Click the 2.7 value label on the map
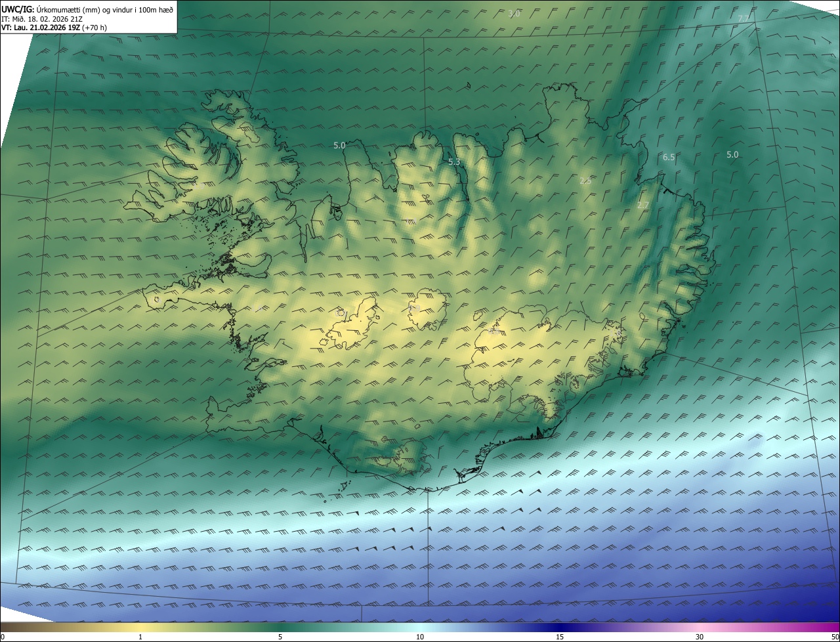840x642 pixels. [x=643, y=205]
